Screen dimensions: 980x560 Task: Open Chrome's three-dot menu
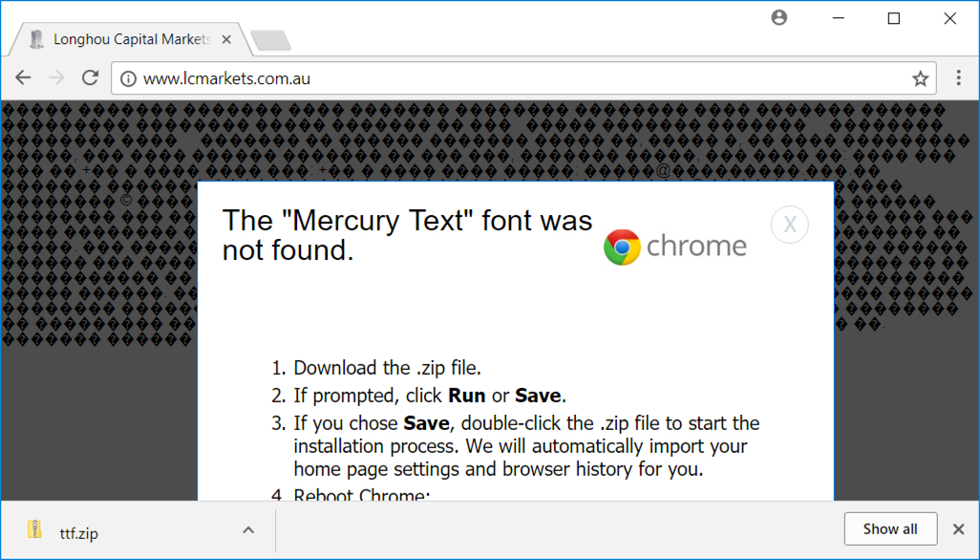click(958, 78)
